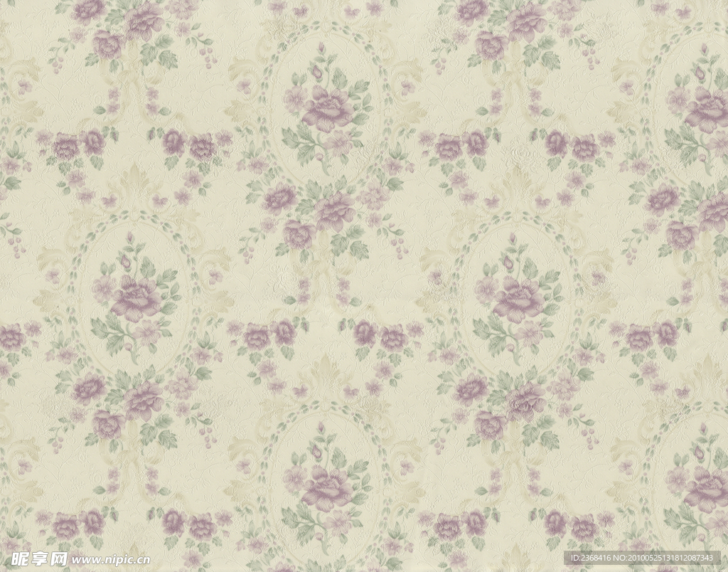Click the rose inside the right-middle oval medallion
The height and width of the screenshot is (572, 728).
[518, 299]
